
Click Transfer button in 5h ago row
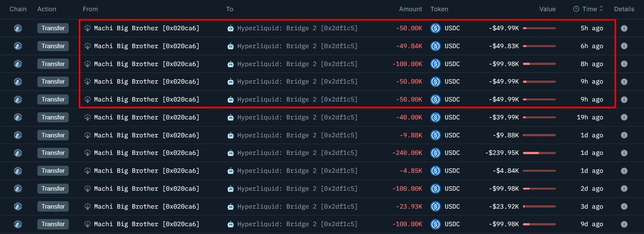point(53,28)
